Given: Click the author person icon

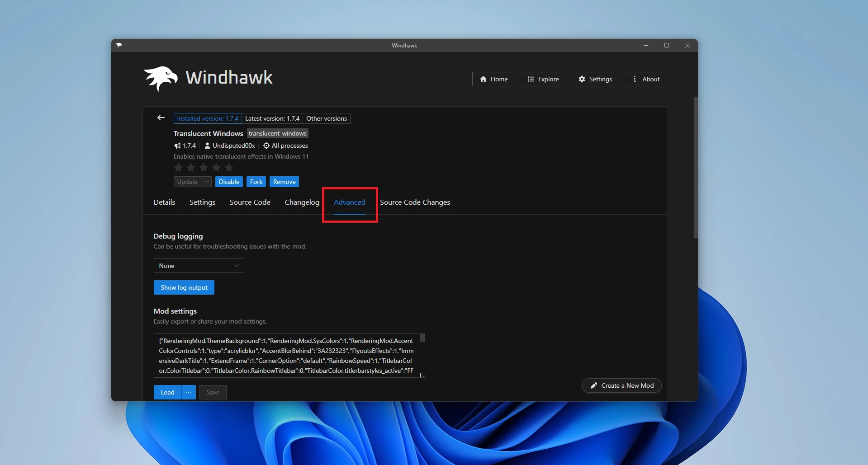Looking at the screenshot, I should tap(207, 146).
